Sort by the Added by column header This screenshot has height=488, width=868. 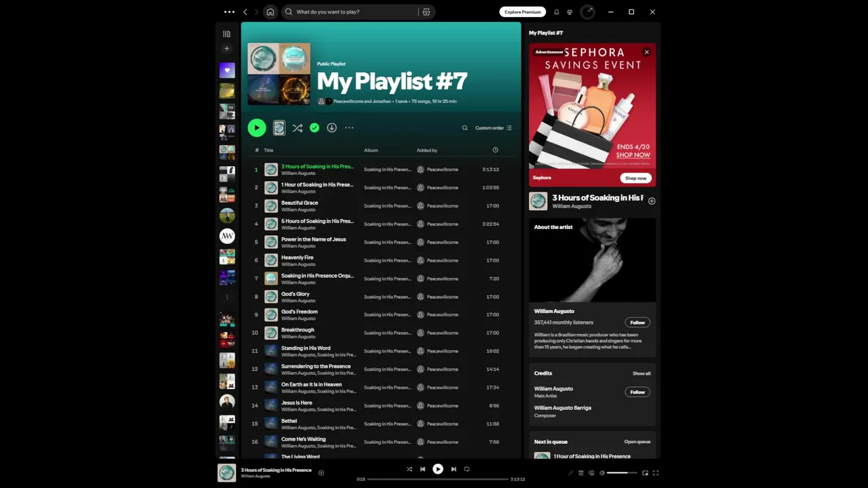point(427,150)
